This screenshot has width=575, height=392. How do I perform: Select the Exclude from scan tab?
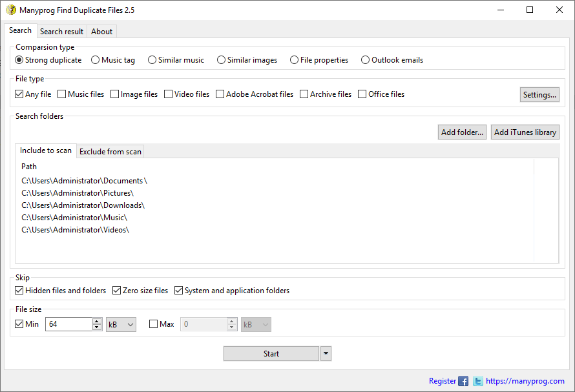(x=110, y=152)
